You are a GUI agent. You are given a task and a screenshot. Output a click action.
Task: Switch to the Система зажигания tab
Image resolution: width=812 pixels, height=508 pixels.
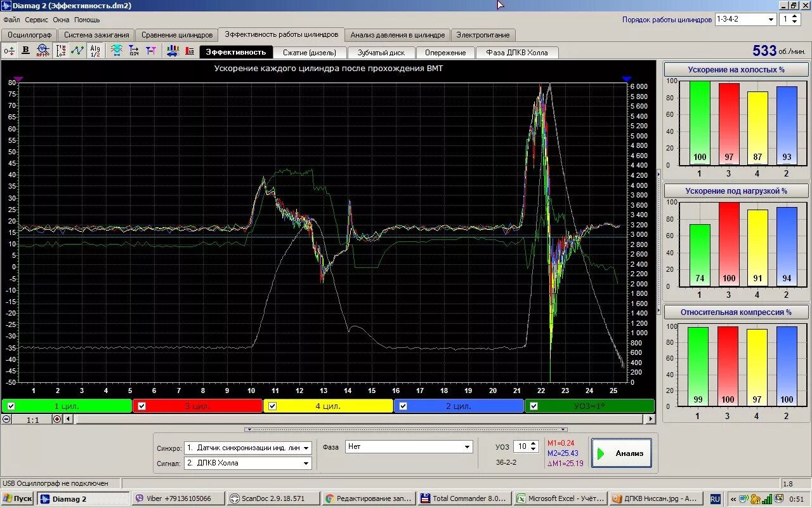(x=96, y=35)
